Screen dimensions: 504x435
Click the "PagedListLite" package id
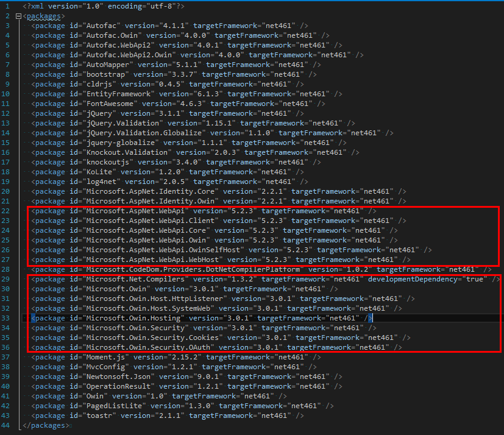(114, 406)
